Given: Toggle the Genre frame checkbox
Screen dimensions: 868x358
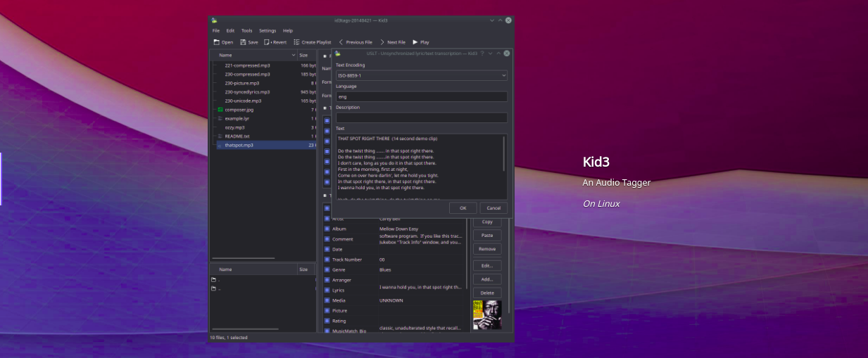Looking at the screenshot, I should [x=327, y=269].
